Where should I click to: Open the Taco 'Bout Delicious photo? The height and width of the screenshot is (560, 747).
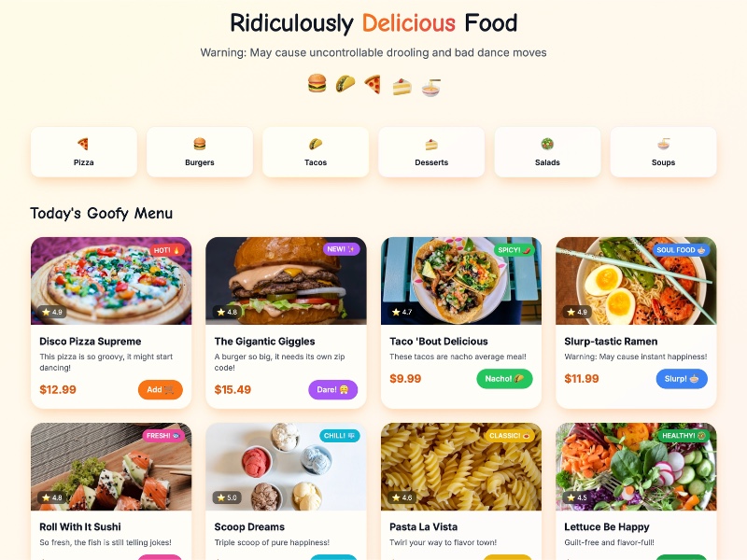(x=461, y=281)
